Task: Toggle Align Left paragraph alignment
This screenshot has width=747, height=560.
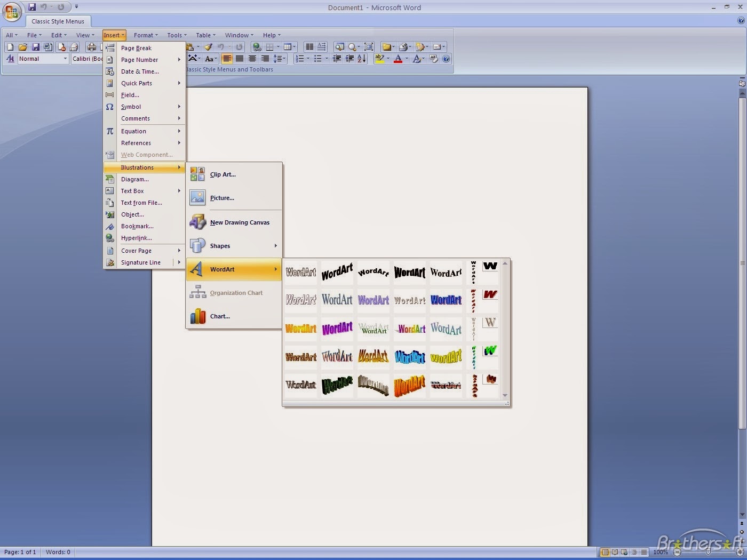Action: coord(227,59)
